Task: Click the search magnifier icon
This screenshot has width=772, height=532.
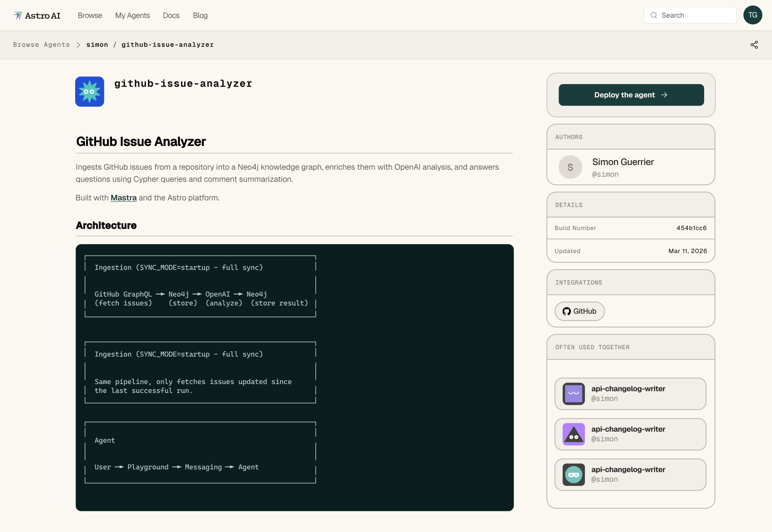Action: point(654,15)
